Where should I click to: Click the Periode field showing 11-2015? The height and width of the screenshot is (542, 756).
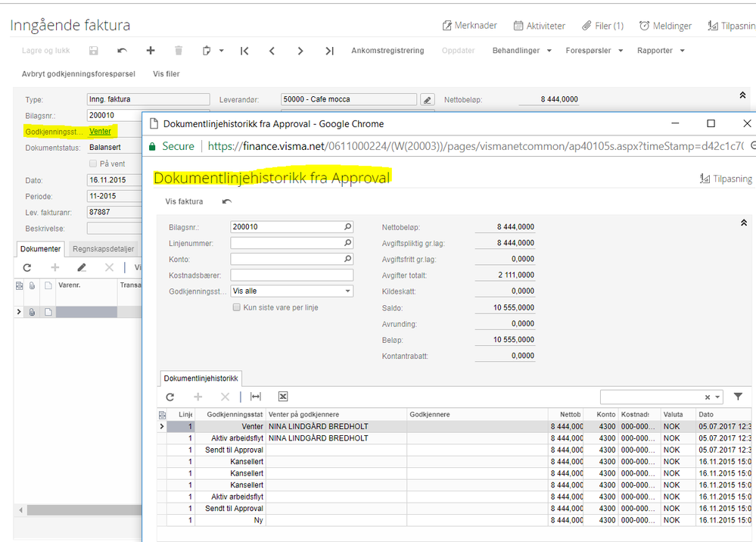coord(114,196)
